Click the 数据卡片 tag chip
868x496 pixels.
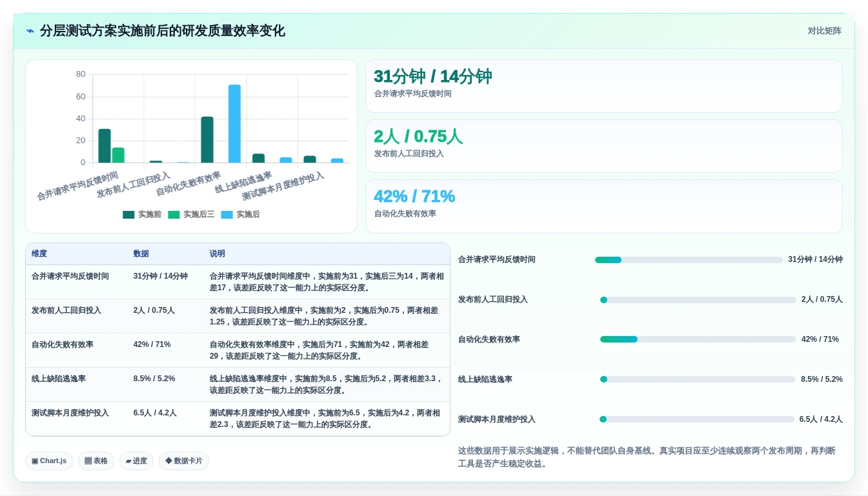pyautogui.click(x=184, y=461)
